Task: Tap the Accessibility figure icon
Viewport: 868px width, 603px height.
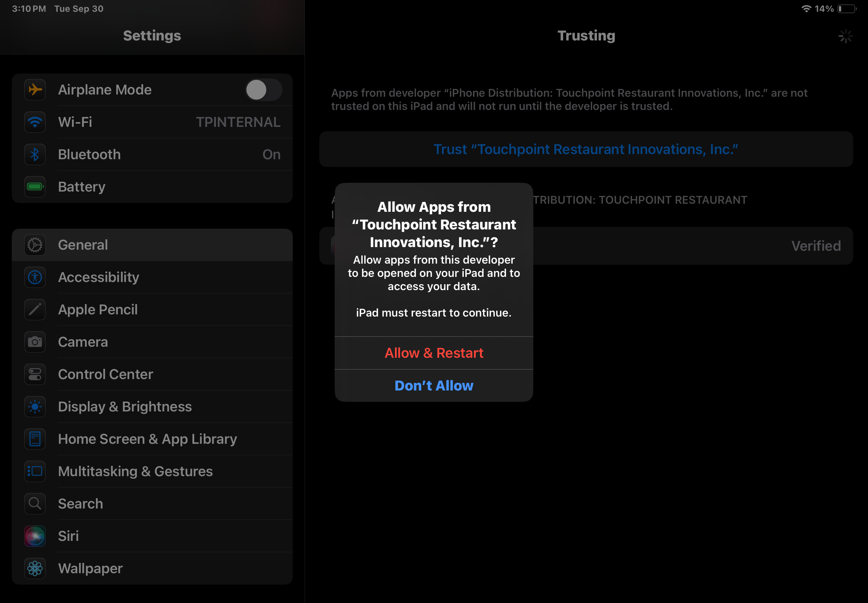Action: pos(35,277)
